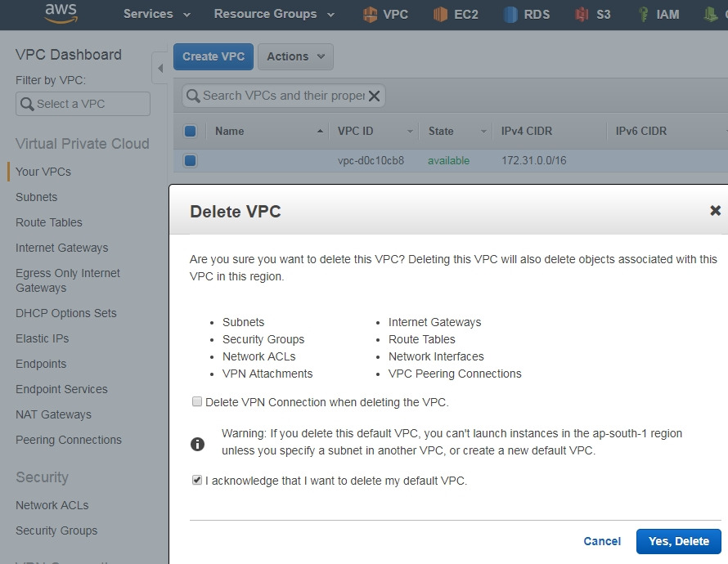Toggle the checkbox for vpc-d0c10cb8 row

tap(190, 161)
